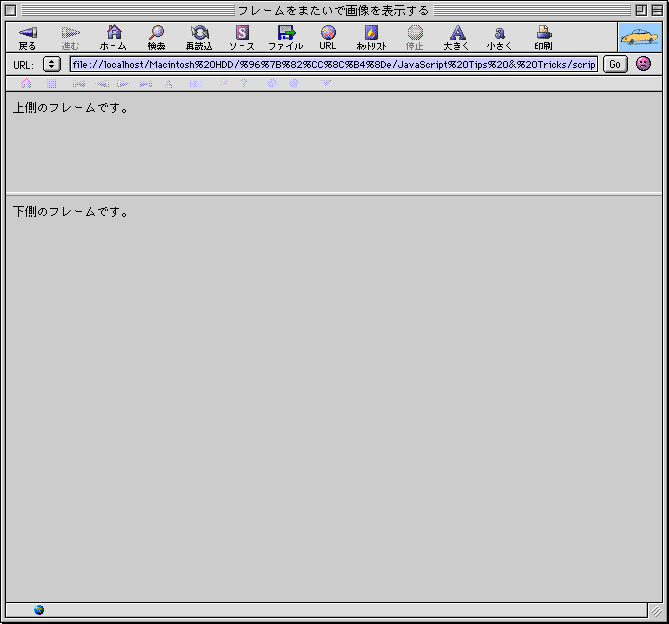Click the pink smiley face icon
The height and width of the screenshot is (624, 669).
click(x=643, y=64)
